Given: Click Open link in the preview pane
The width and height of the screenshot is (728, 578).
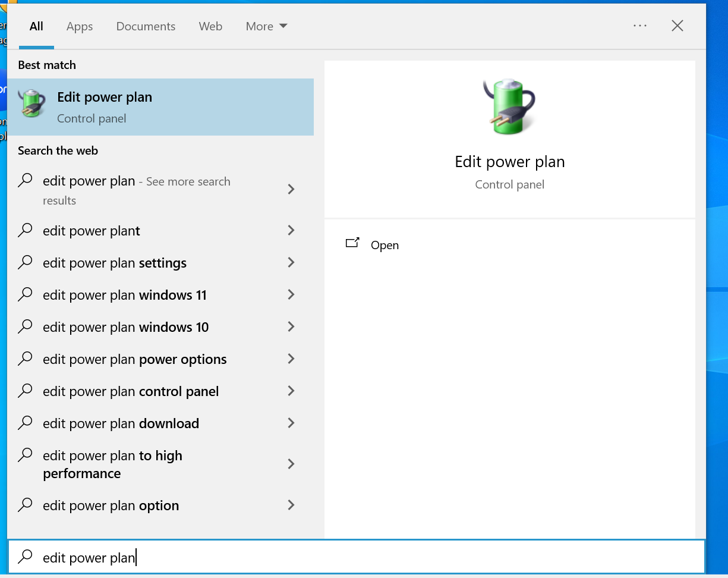Looking at the screenshot, I should [385, 245].
